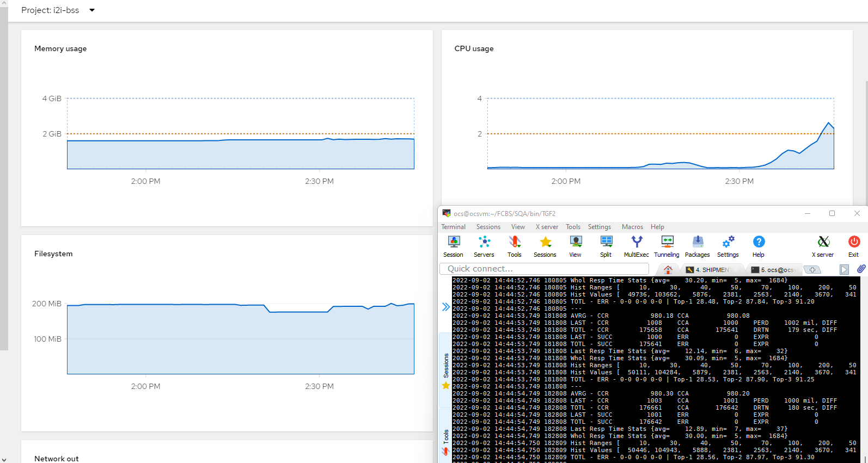868x463 pixels.
Task: Expand sidebar with double chevron arrow
Action: click(445, 307)
